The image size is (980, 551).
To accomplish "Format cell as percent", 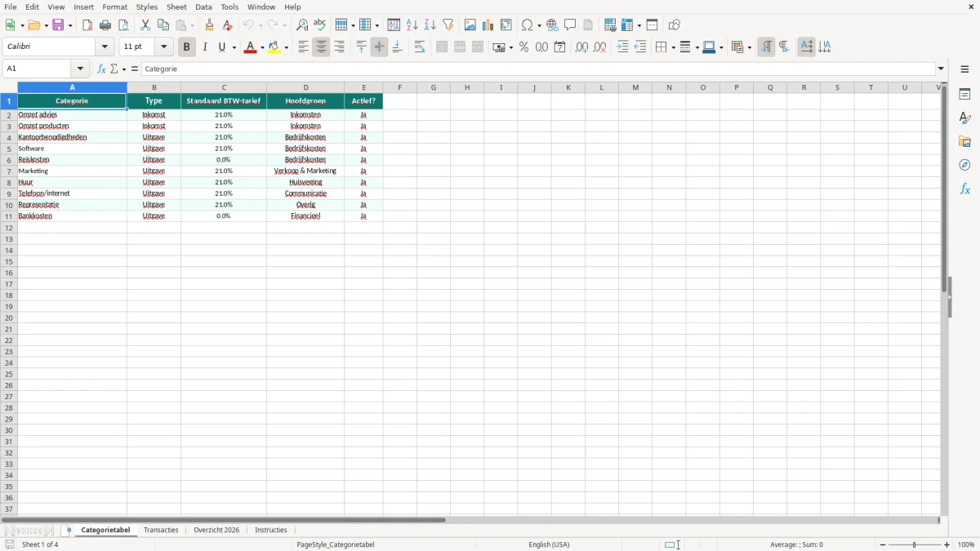I will (523, 47).
